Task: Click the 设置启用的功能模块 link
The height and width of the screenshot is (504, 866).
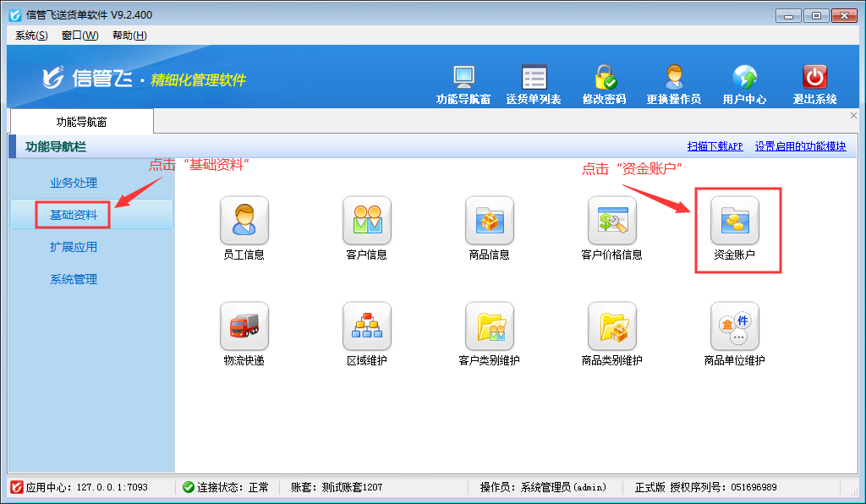Action: click(800, 146)
